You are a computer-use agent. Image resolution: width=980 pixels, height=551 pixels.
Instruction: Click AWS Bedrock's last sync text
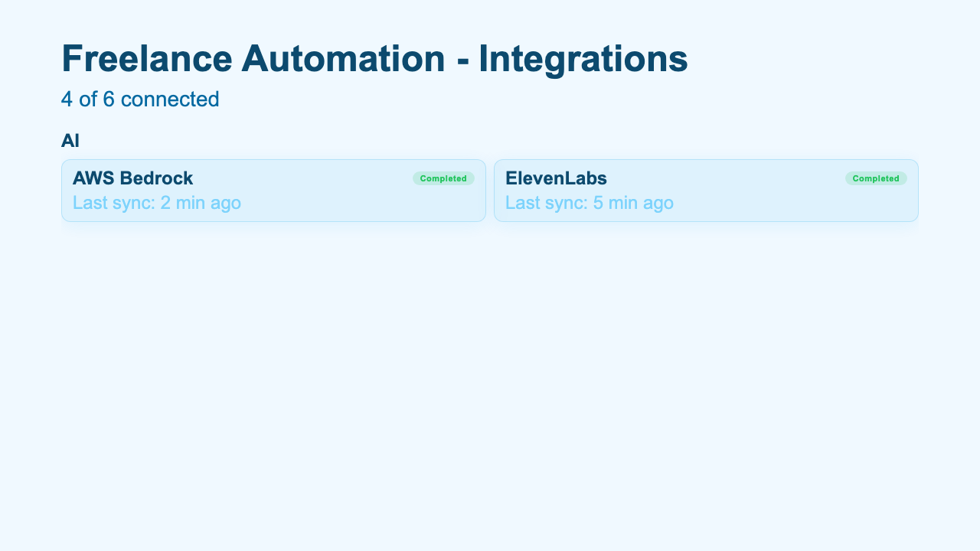157,203
